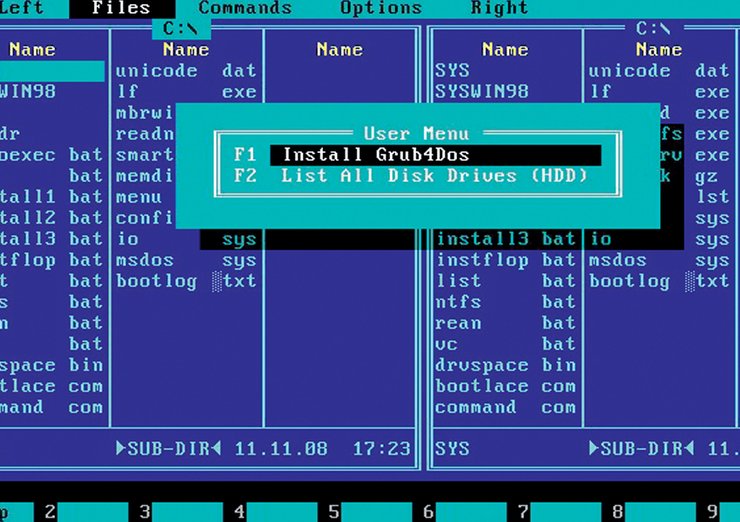This screenshot has width=740, height=522.
Task: Click the right panel C:\ path header
Action: (x=653, y=28)
